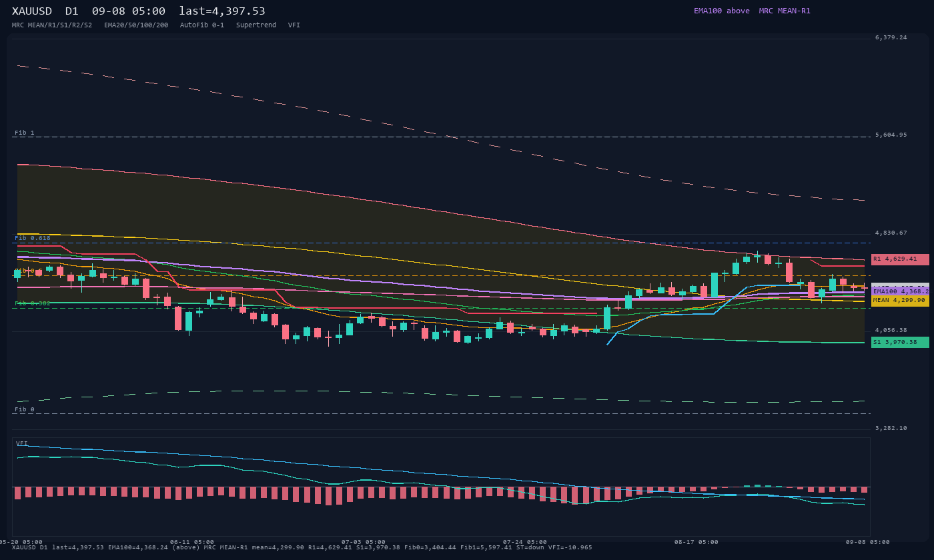
Task: Click the '08-17 05:00' time axis label
Action: pyautogui.click(x=696, y=542)
